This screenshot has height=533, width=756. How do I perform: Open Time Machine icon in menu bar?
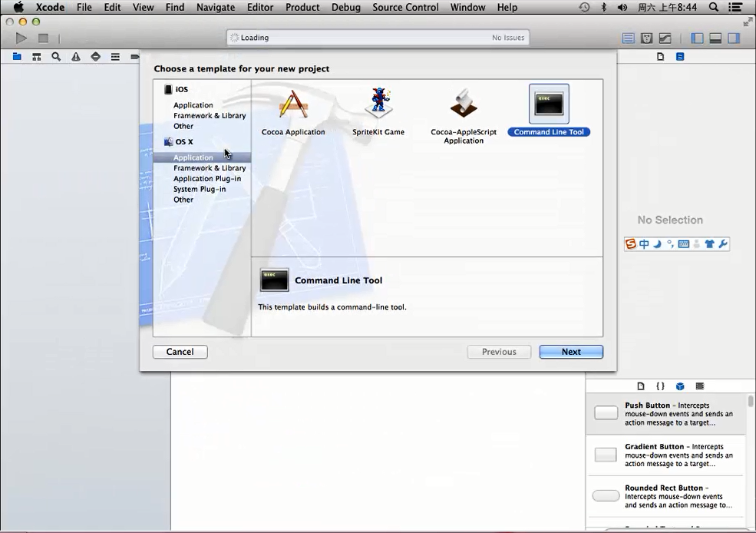tap(584, 7)
